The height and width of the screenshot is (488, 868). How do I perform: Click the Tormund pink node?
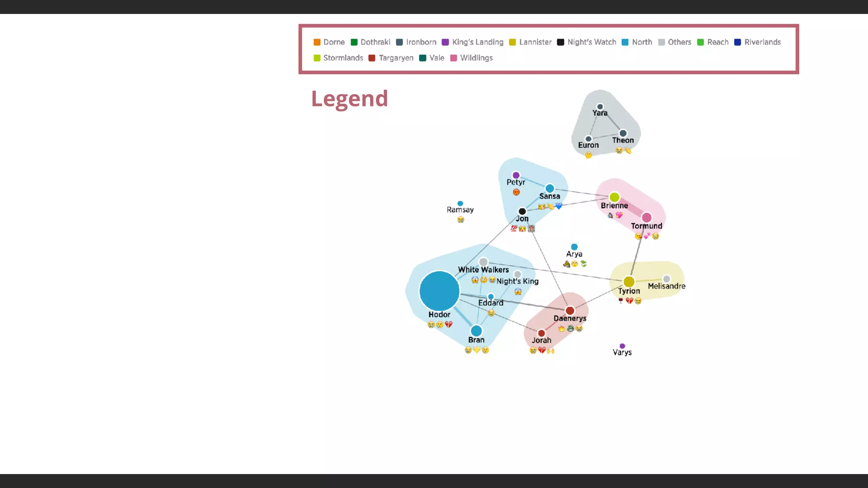647,218
